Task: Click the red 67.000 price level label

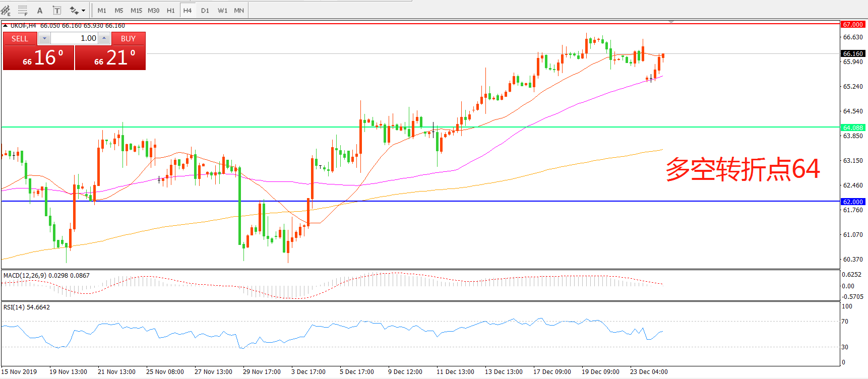Action: [853, 24]
